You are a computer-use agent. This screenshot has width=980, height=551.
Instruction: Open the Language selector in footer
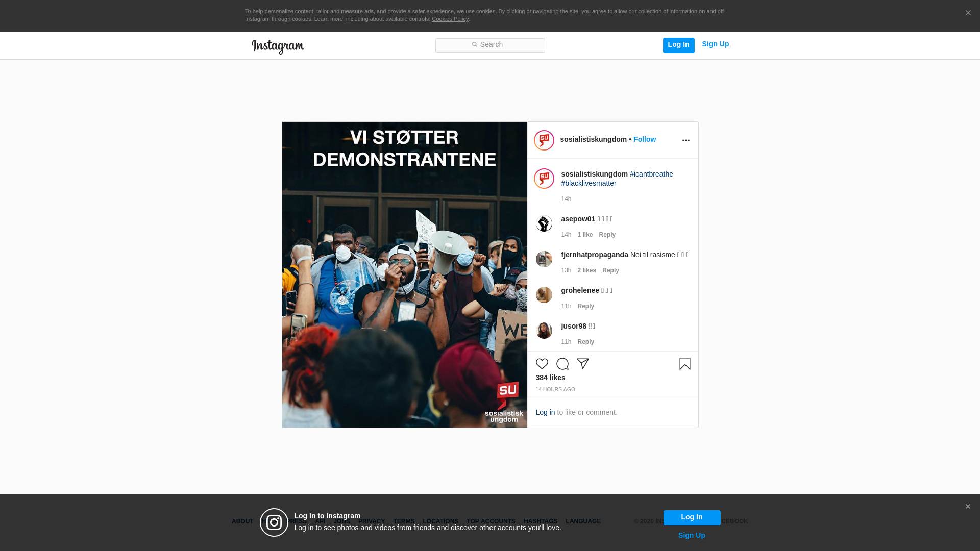click(x=583, y=521)
